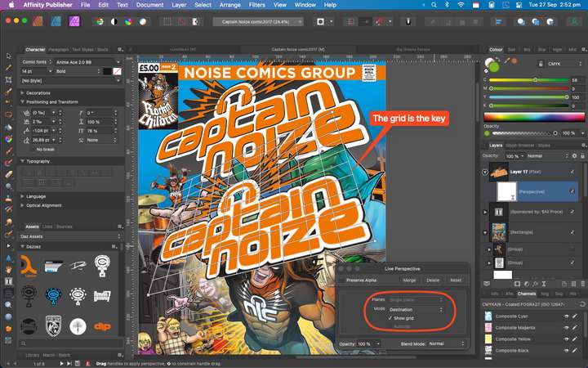Add mask layer icon in Layers panel

click(518, 284)
